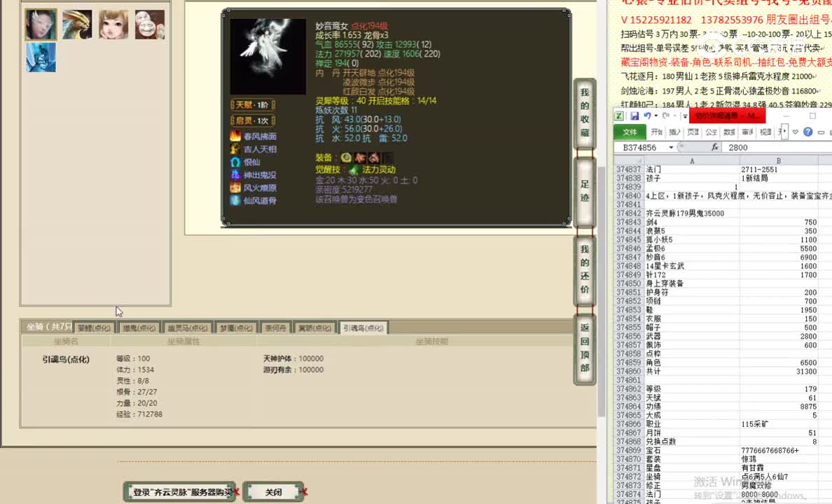Viewport: 832px width, 504px height.
Task: Open the Excel 页面 ribbon tab
Action: [693, 132]
